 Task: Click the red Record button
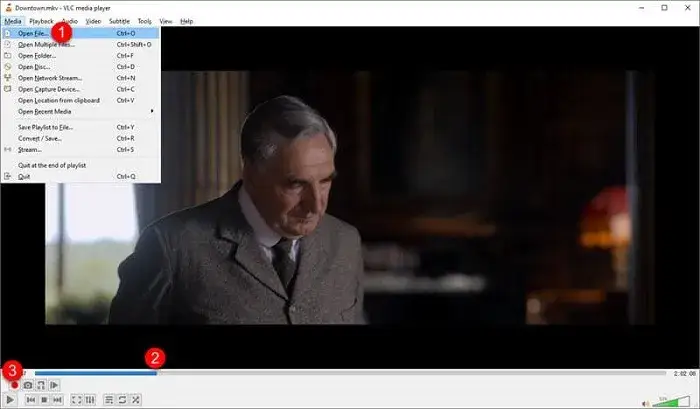(x=15, y=385)
